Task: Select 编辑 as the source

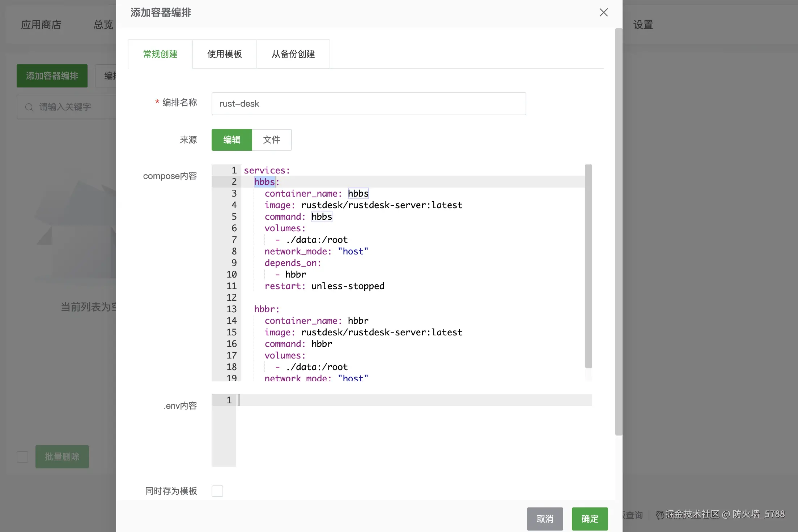Action: tap(232, 140)
